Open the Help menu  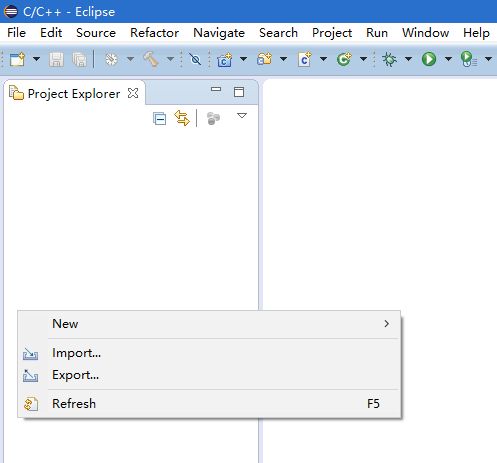click(476, 33)
